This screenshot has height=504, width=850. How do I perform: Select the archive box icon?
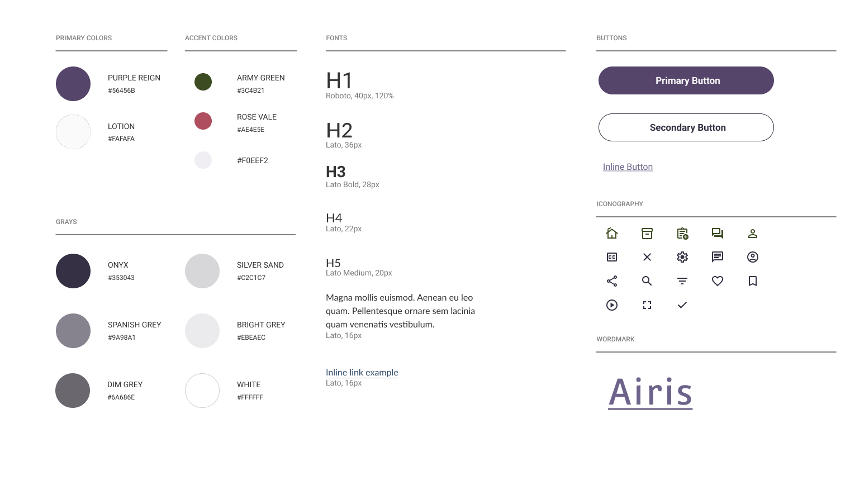pos(647,234)
